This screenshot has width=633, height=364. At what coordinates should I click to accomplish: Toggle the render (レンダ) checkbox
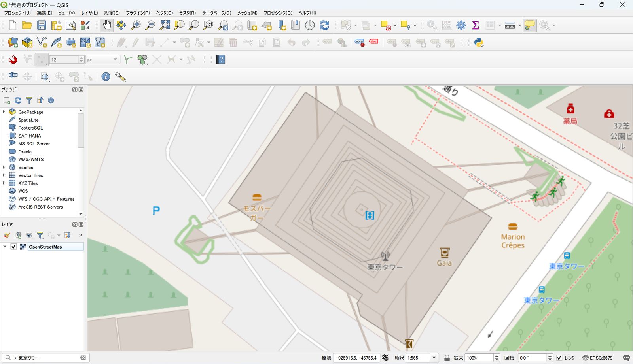559,358
